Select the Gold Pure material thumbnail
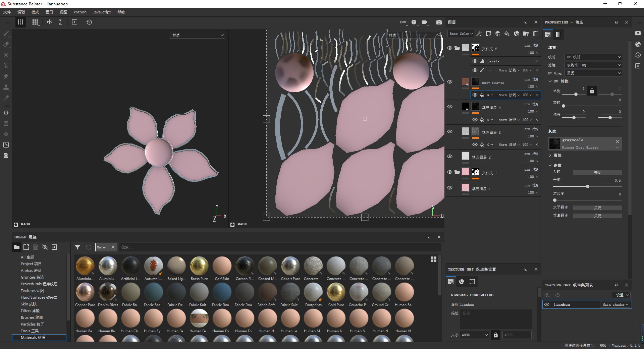644x349 pixels. pos(336,292)
